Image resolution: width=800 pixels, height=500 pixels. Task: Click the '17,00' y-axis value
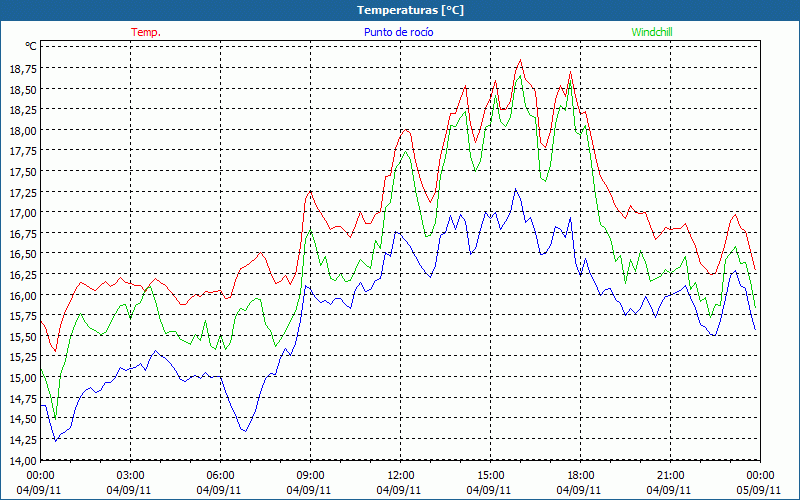[x=23, y=213]
